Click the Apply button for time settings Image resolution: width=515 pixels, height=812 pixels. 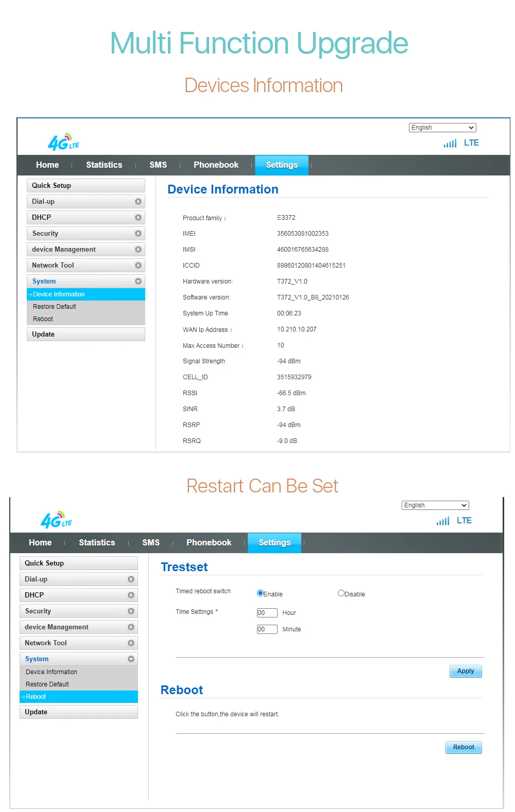[466, 671]
